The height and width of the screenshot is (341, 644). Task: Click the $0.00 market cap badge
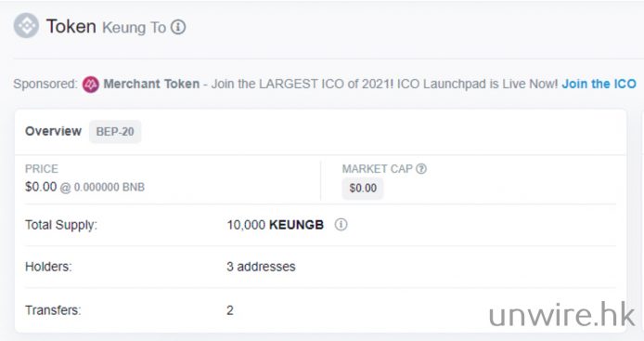click(363, 188)
